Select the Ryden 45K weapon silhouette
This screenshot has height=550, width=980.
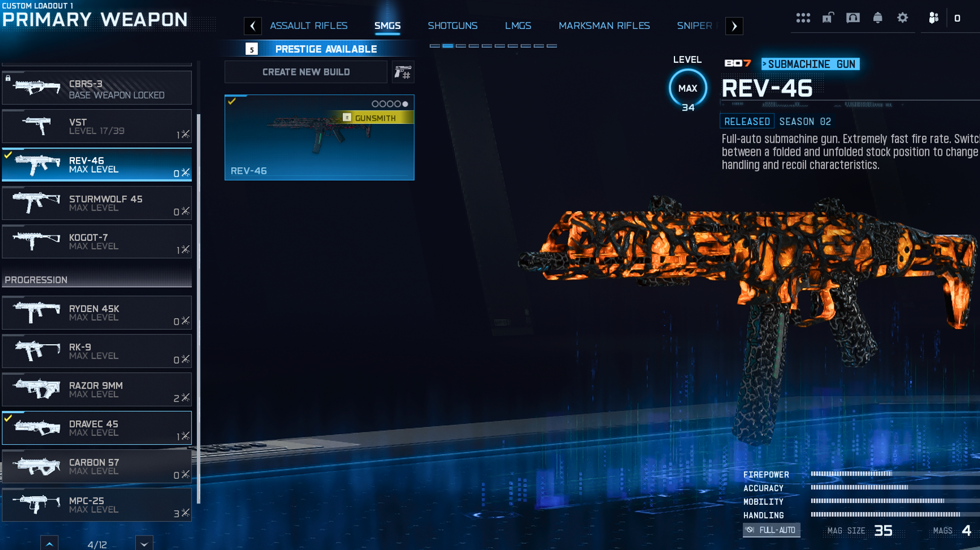37,312
